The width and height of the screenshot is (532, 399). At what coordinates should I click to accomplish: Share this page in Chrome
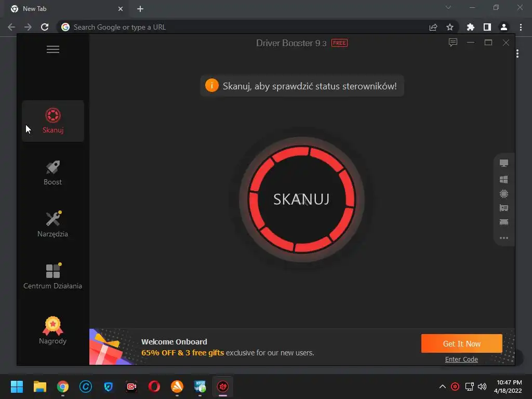[x=433, y=27]
